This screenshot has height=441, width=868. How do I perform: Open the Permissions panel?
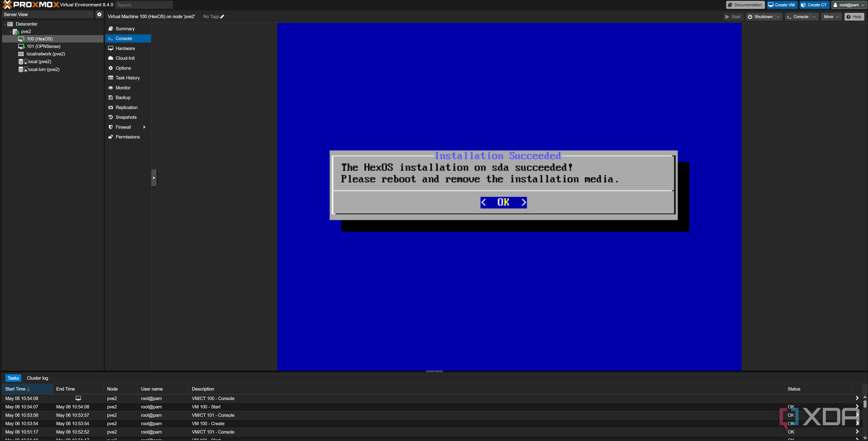(x=128, y=137)
